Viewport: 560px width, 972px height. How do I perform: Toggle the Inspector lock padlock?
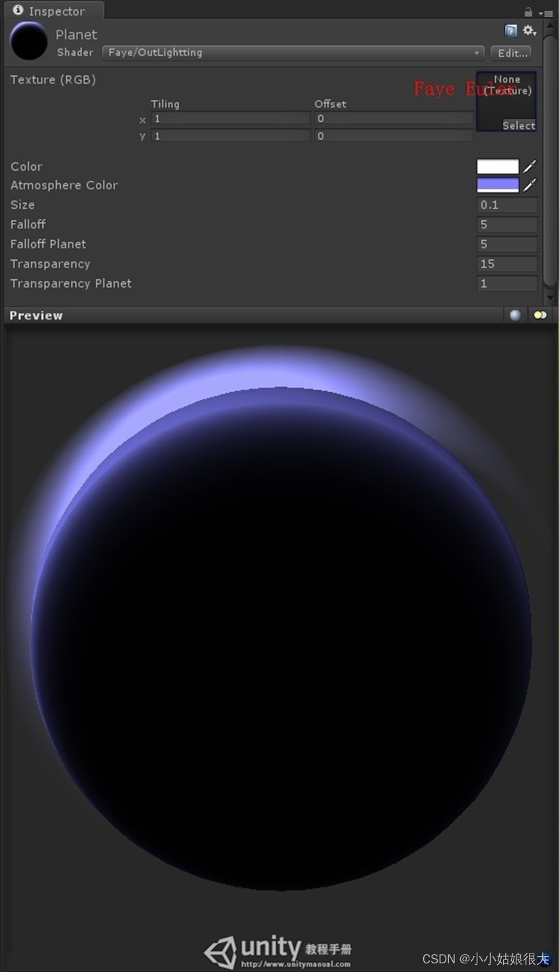(528, 12)
